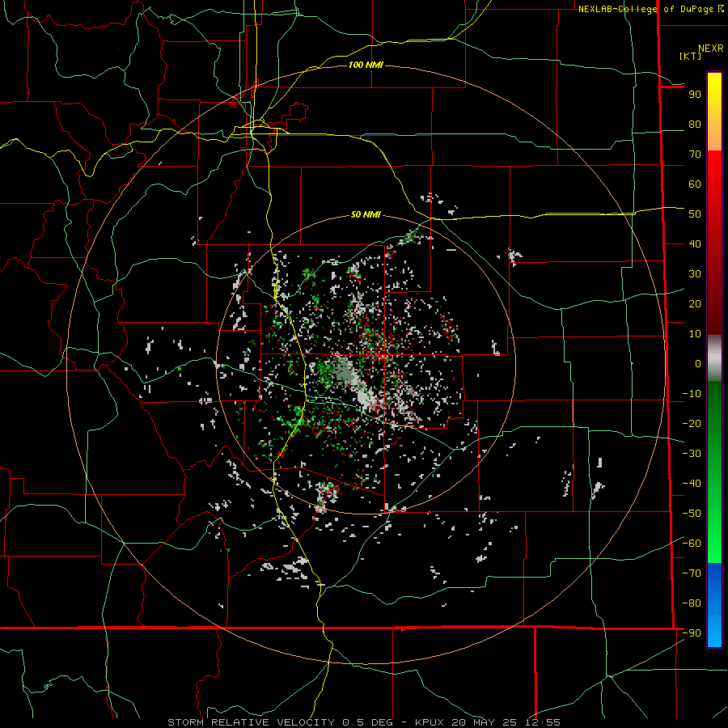Screen dimensions: 728x728
Task: Click the 0.5 DEG elevation angle text
Action: tap(367, 722)
